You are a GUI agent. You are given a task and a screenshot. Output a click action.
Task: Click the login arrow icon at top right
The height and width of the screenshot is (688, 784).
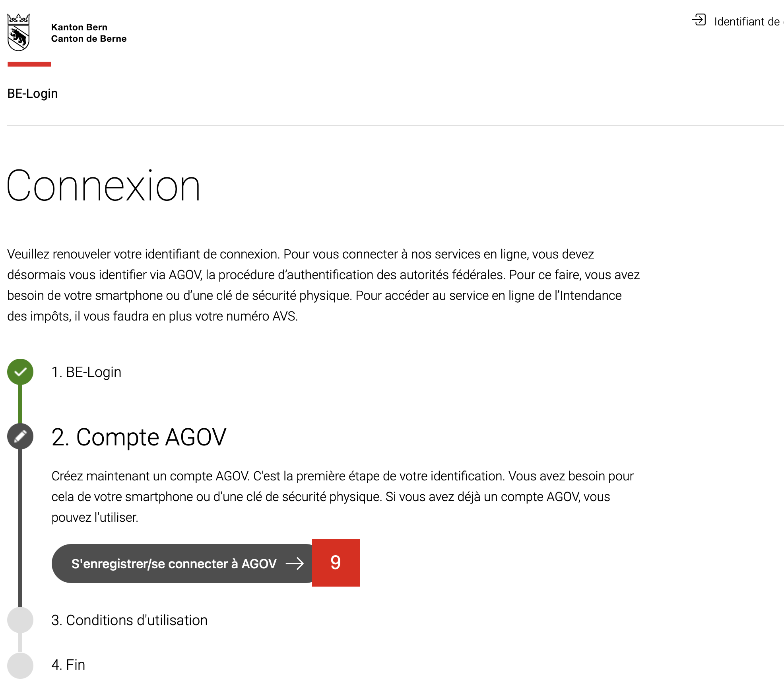[x=699, y=20]
